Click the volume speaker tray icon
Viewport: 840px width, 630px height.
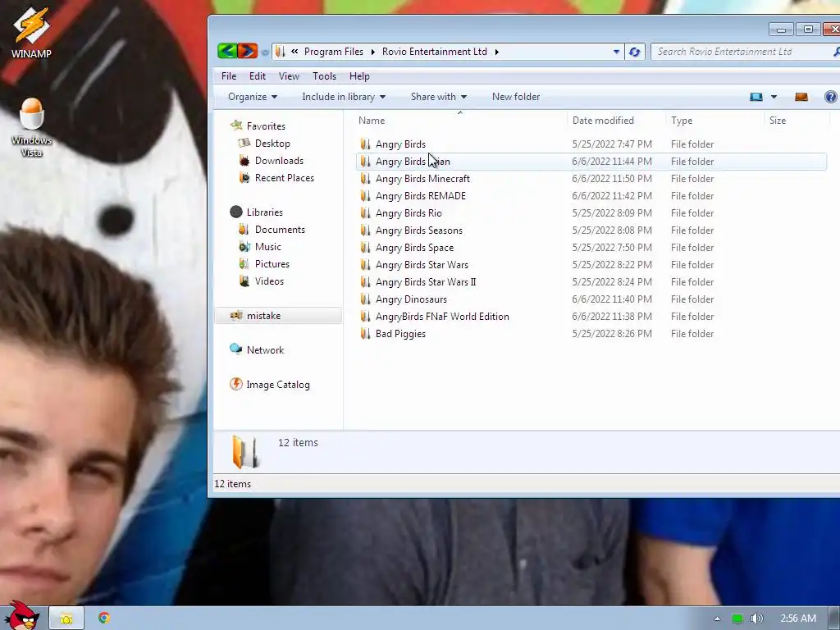click(757, 619)
